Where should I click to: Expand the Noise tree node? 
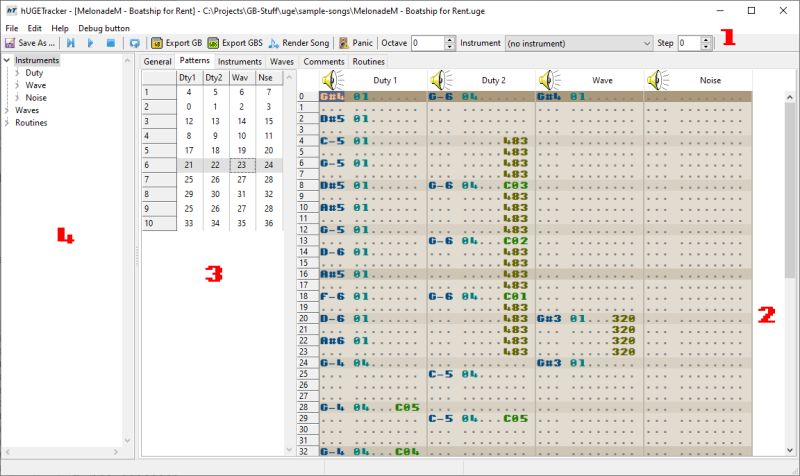pyautogui.click(x=17, y=97)
